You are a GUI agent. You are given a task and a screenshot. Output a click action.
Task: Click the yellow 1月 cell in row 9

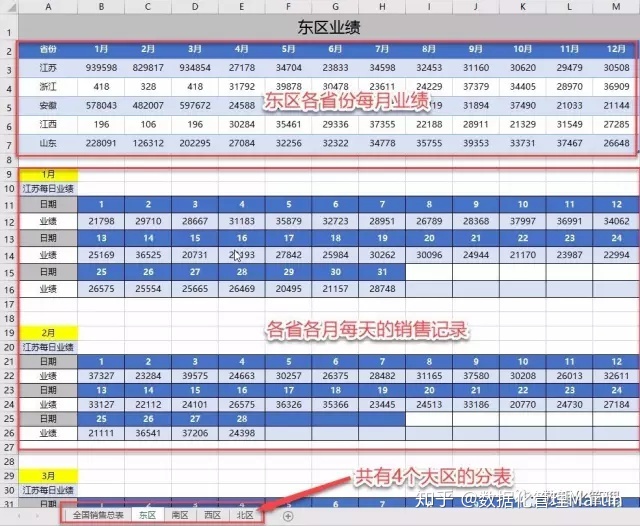48,174
